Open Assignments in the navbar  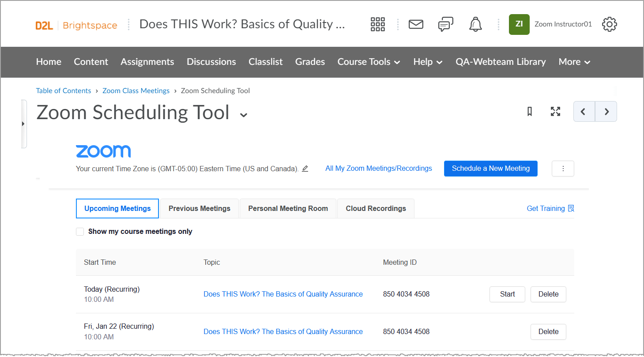point(147,62)
